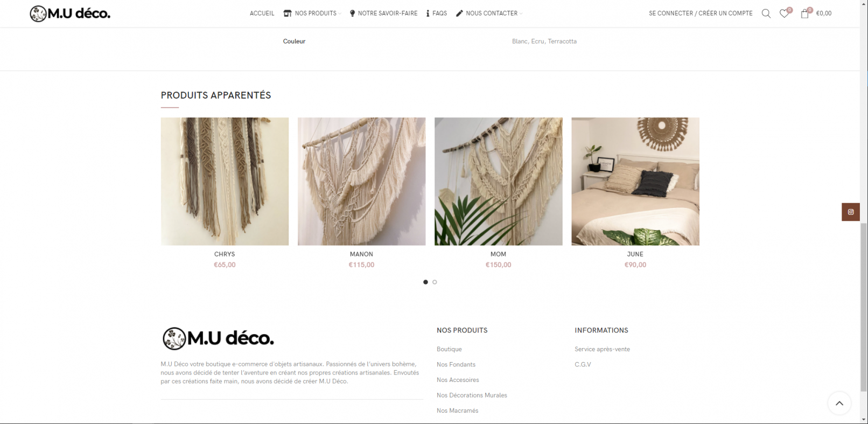Click Se connecter / Créer un compte
868x424 pixels.
[701, 13]
